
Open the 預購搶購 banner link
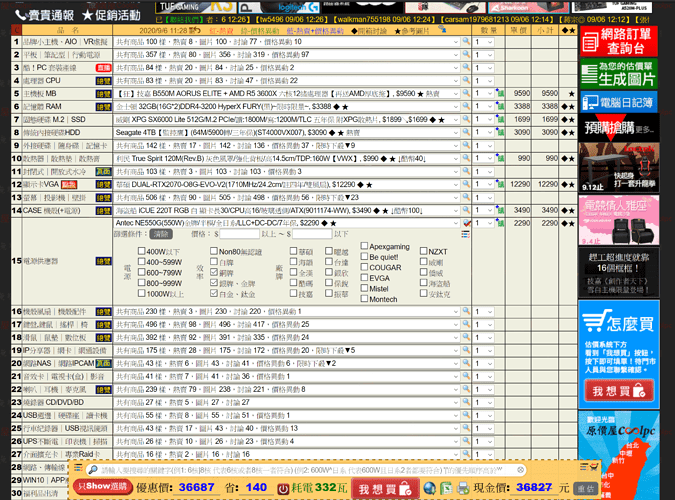(x=619, y=127)
